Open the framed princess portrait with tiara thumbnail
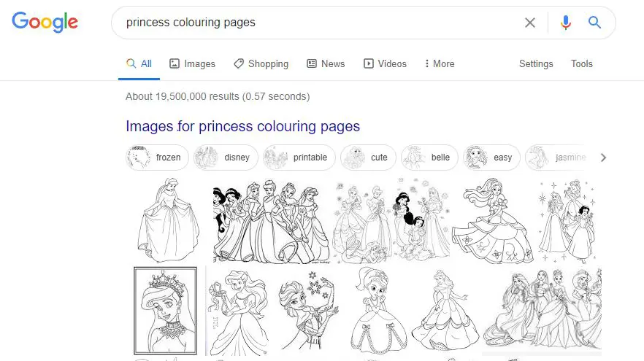 pos(165,311)
